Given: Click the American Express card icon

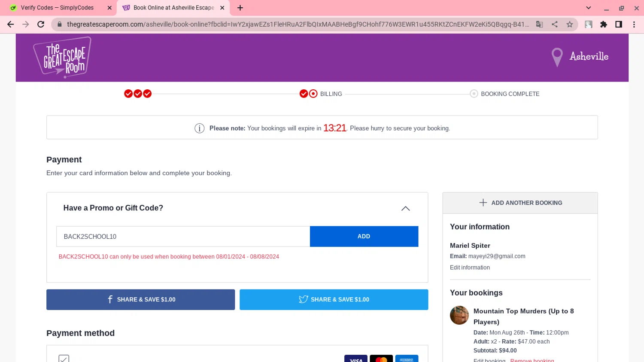Looking at the screenshot, I should tap(407, 359).
